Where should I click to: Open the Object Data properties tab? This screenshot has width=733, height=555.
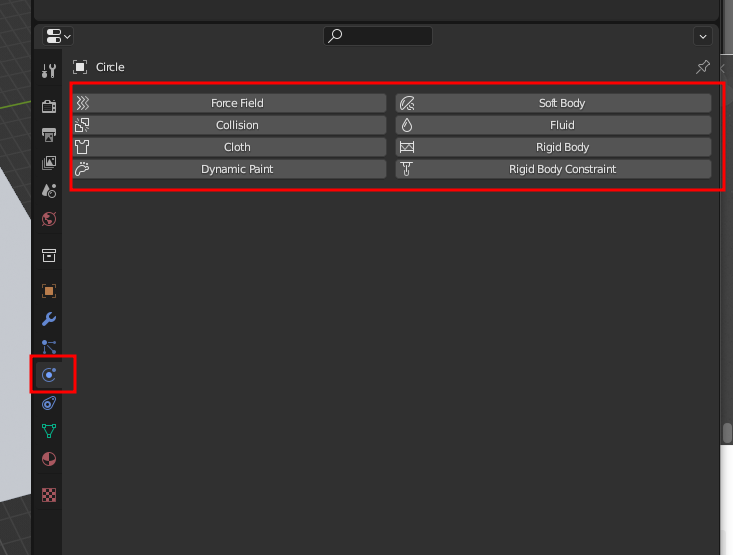point(49,431)
